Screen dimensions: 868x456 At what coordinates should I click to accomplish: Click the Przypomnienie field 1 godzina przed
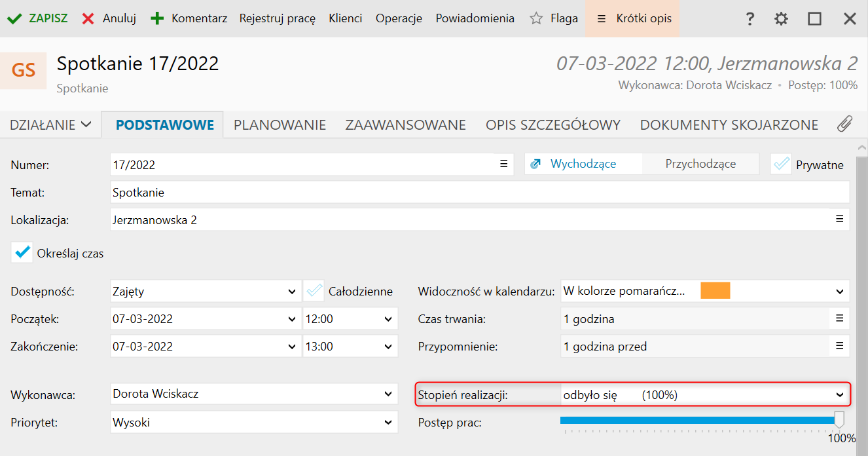pos(605,347)
